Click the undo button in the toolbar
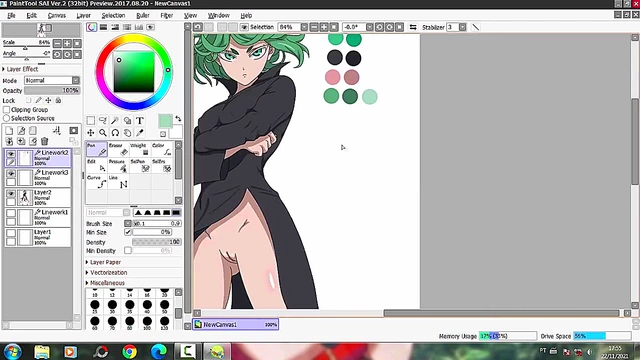Screen dimensions: 640x360 click(198, 27)
